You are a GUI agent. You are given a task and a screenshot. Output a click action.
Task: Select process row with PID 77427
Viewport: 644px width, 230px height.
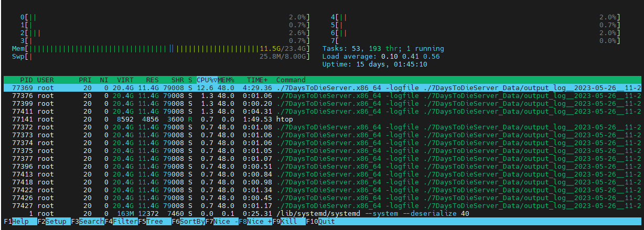(x=322, y=205)
